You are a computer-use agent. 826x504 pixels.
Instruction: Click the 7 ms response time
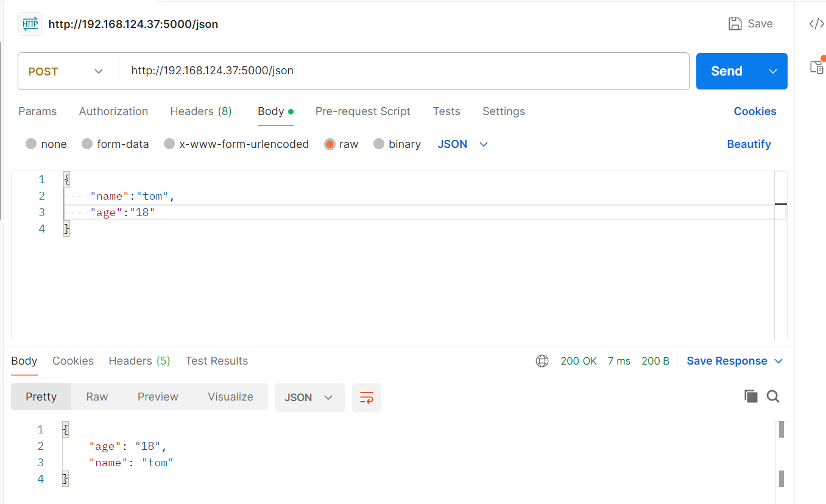(x=619, y=361)
